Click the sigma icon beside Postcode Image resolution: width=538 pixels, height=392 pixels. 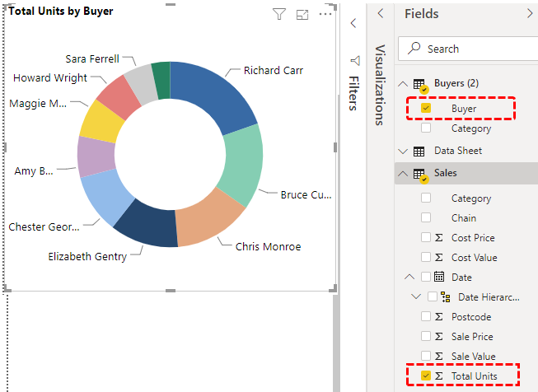[439, 316]
